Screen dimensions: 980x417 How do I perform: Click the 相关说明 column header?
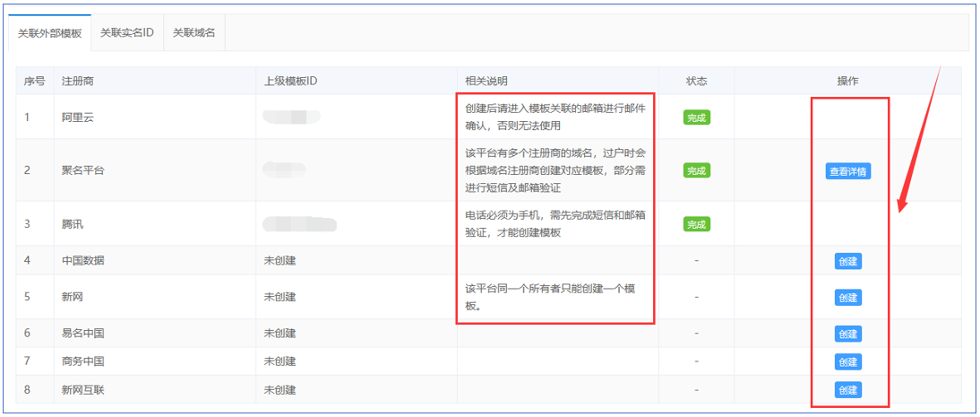[x=486, y=82]
